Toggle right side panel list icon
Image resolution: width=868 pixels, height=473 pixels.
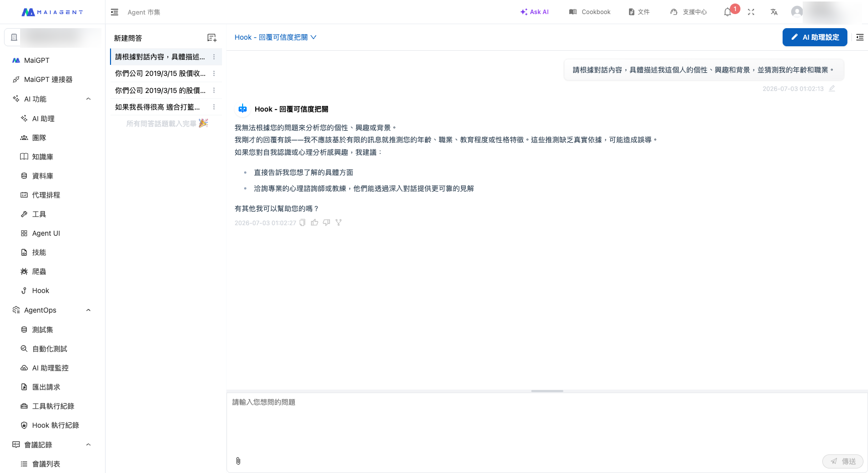[860, 37]
